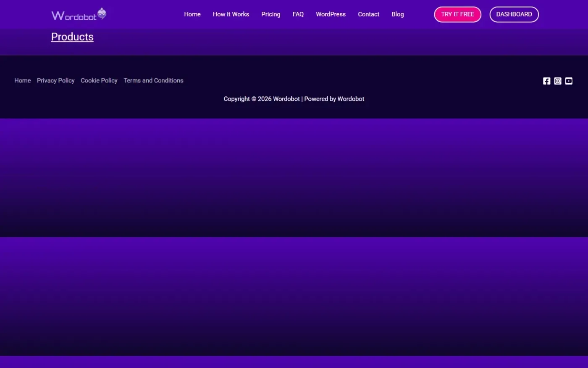Click the 'Copyright © 2026 Wordobot | Powered by Wordobot' text

click(x=294, y=99)
